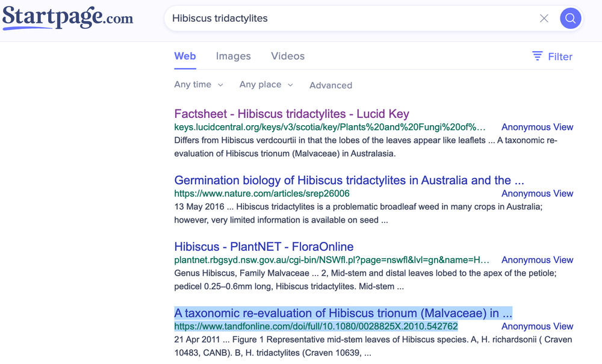Switch to the Images tab

point(233,57)
